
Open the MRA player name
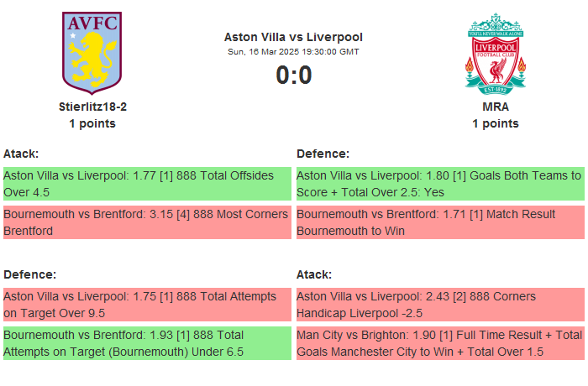[x=496, y=107]
